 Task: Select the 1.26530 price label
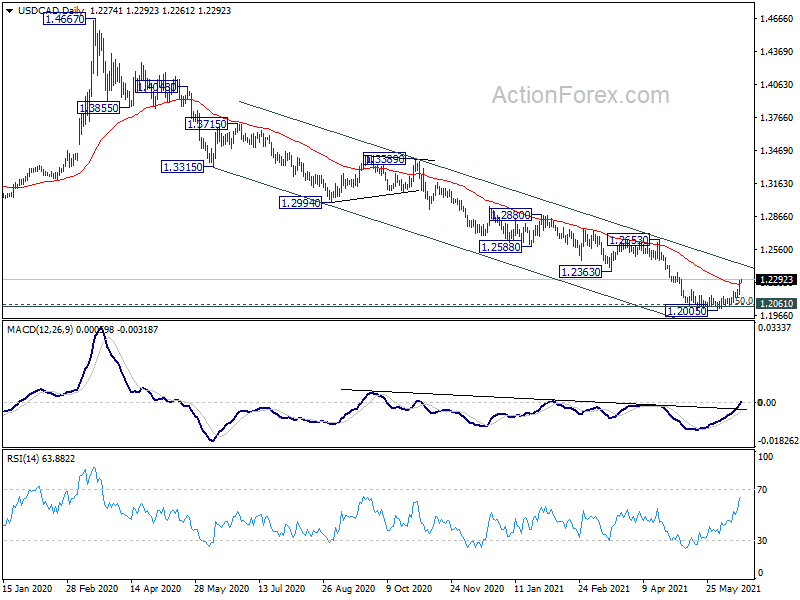[629, 240]
